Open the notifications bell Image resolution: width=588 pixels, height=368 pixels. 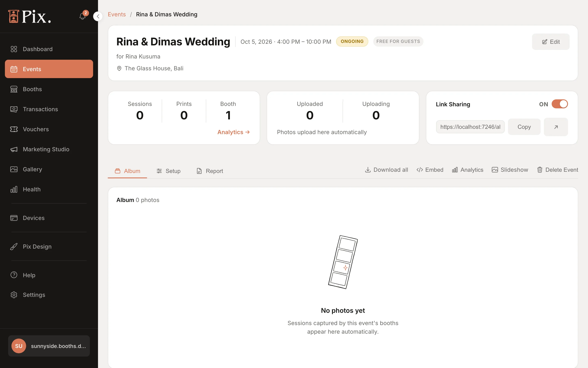(x=83, y=16)
